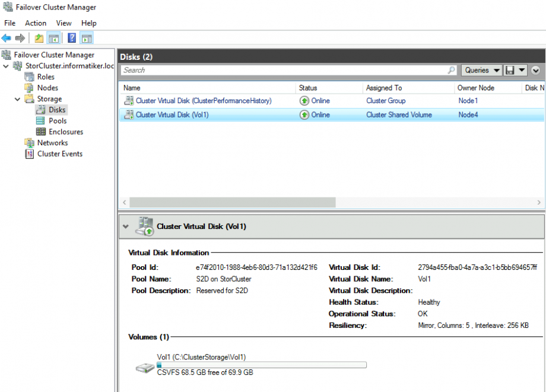Toggle the Show/Hide console tree icon
The width and height of the screenshot is (546, 392).
coord(53,38)
